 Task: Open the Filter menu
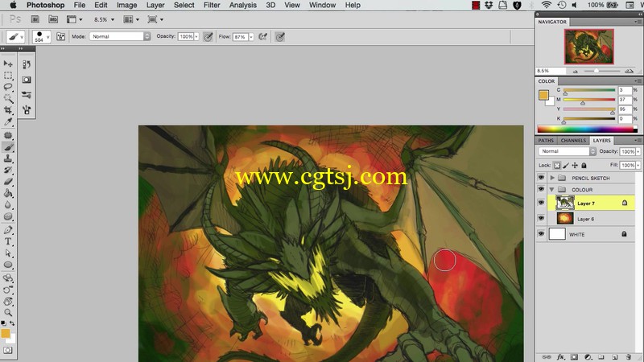[x=212, y=5]
